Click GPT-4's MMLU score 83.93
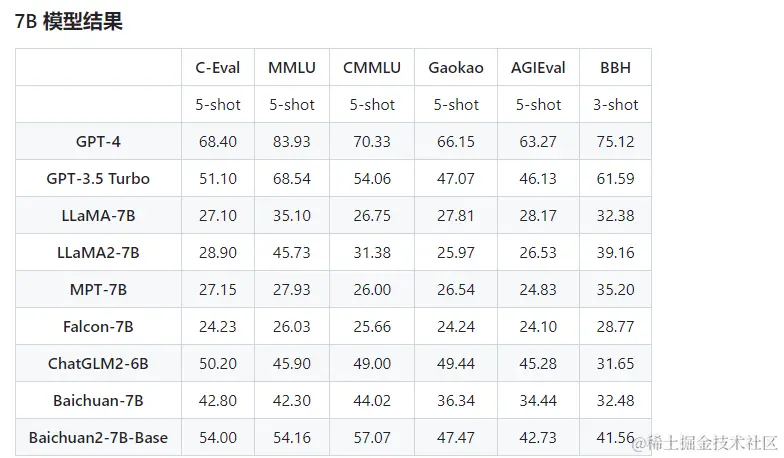This screenshot has width=784, height=458. point(292,142)
